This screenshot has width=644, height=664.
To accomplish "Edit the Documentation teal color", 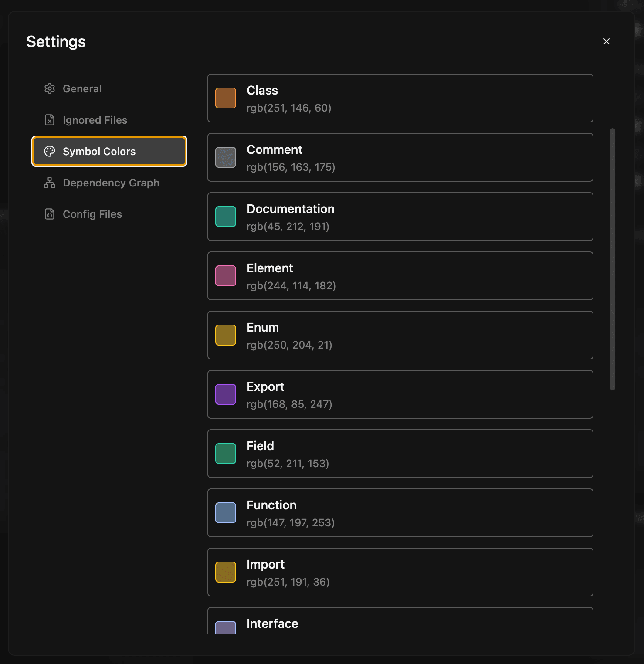I will [x=225, y=217].
